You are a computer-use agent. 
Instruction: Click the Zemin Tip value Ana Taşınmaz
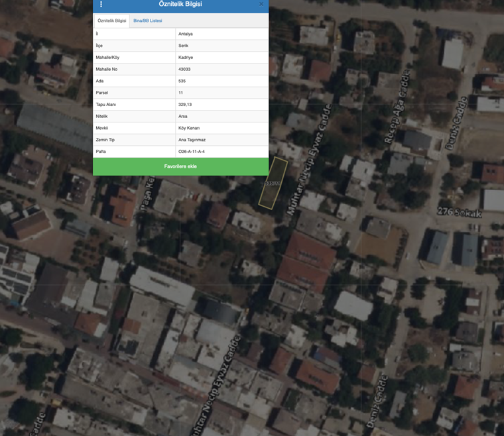(192, 140)
